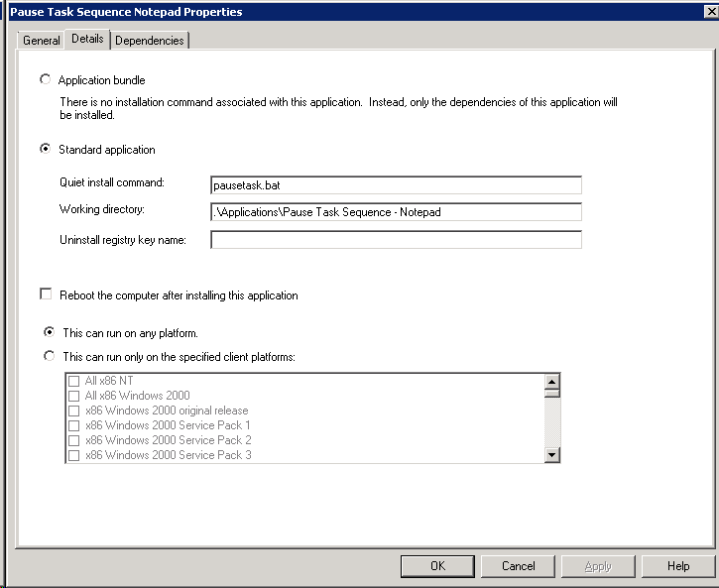Click the platform list scrollbar thumb

point(552,394)
